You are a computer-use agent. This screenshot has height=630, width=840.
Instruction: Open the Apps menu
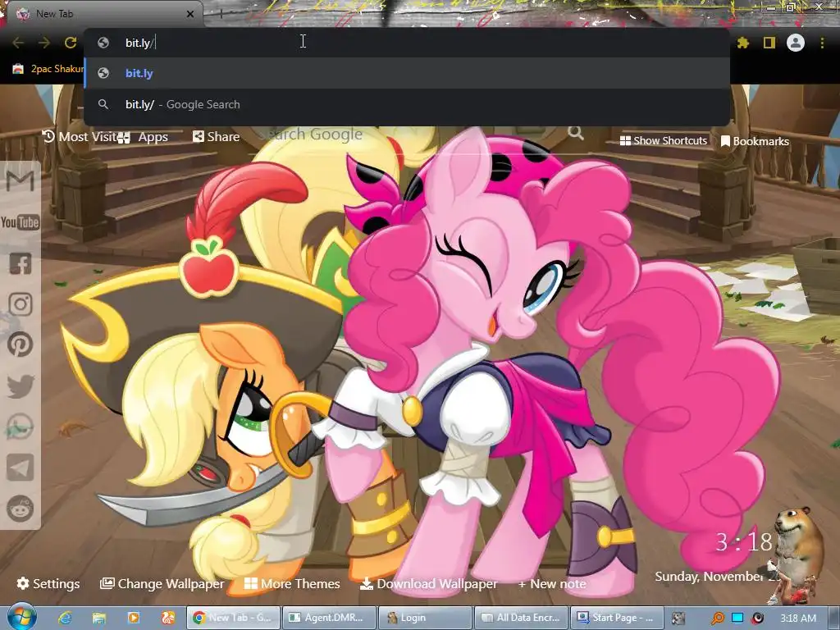click(x=143, y=137)
